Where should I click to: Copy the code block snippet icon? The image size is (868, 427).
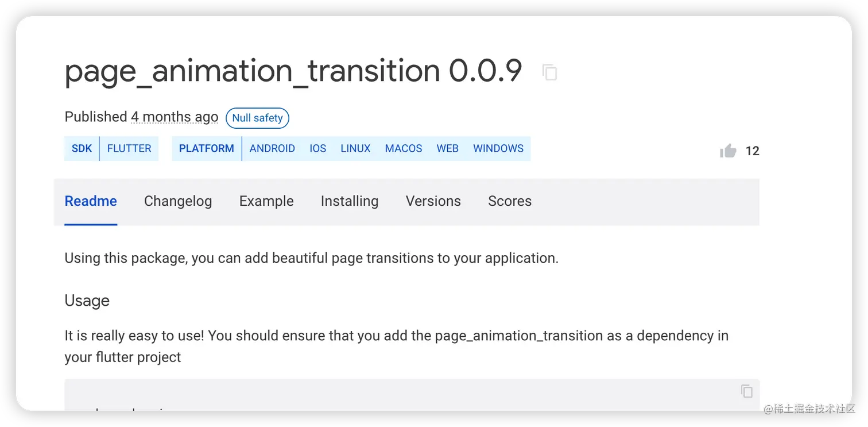[746, 391]
